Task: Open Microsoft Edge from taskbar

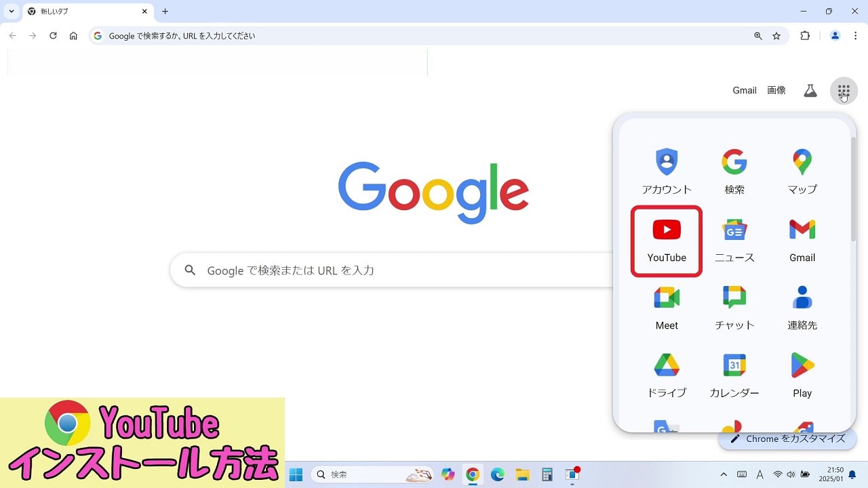Action: tap(497, 474)
